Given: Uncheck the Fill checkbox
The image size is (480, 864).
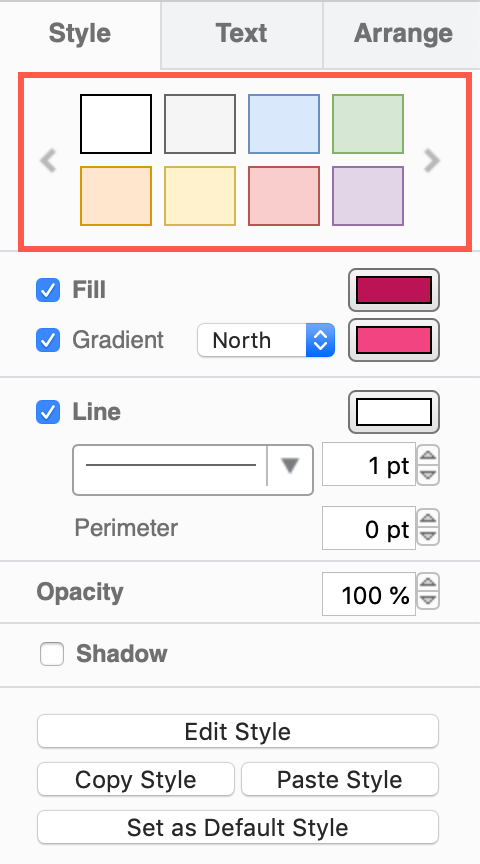Looking at the screenshot, I should pos(48,290).
